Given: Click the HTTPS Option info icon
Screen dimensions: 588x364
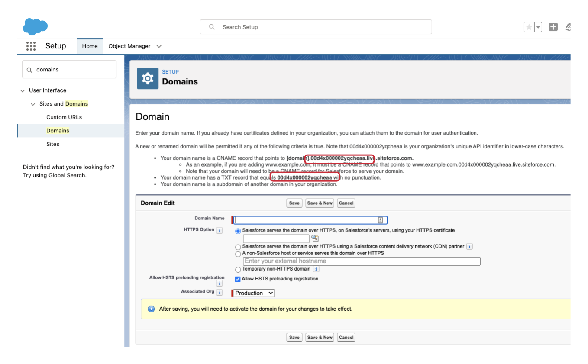Looking at the screenshot, I should (220, 230).
